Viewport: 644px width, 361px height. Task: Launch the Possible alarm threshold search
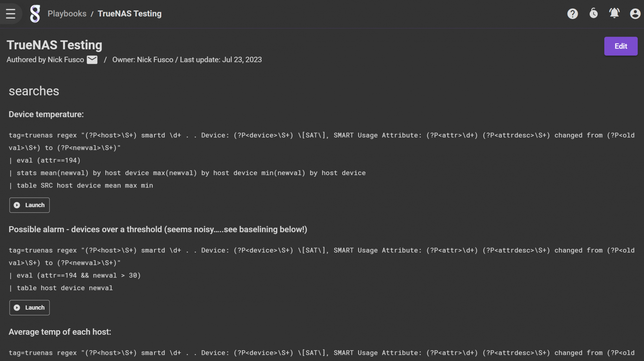30,308
